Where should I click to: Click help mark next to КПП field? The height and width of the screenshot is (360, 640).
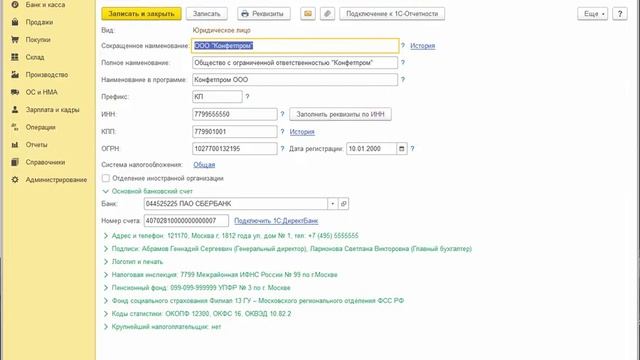click(282, 132)
